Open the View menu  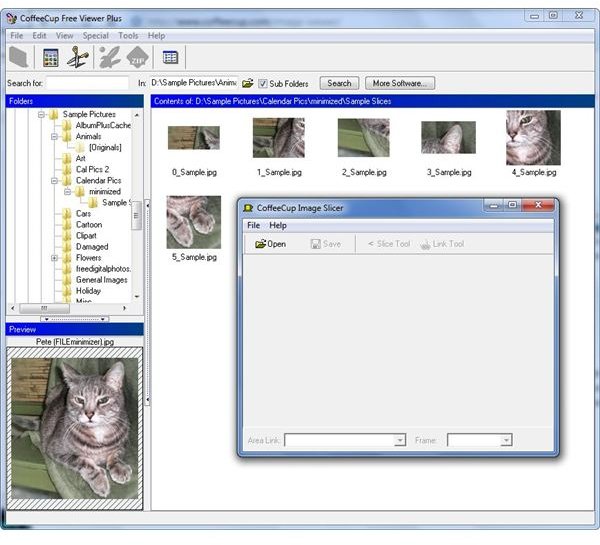tap(64, 36)
